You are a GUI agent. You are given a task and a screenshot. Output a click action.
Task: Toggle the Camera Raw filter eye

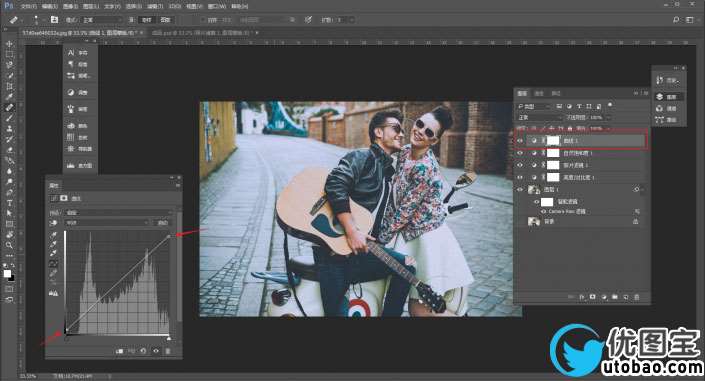(544, 211)
